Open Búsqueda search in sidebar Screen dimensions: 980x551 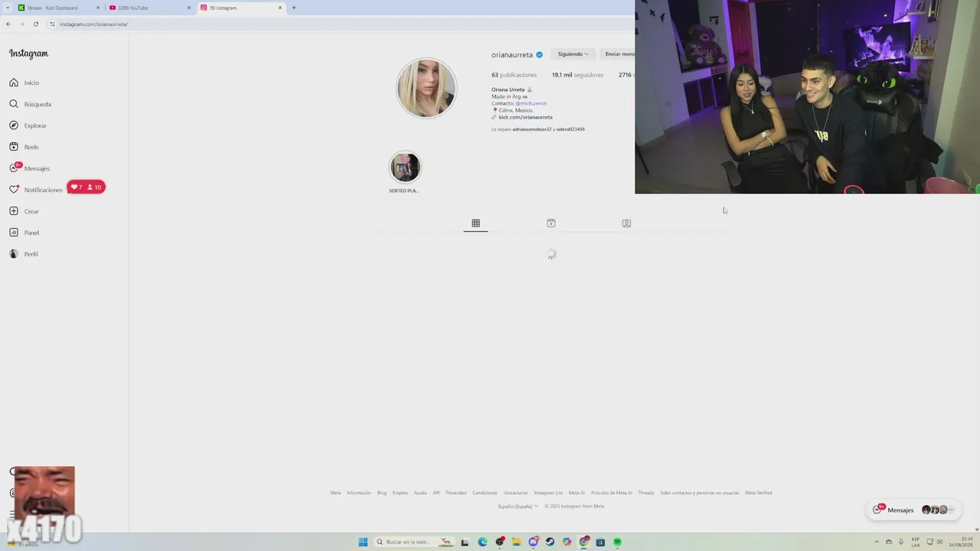click(x=30, y=104)
